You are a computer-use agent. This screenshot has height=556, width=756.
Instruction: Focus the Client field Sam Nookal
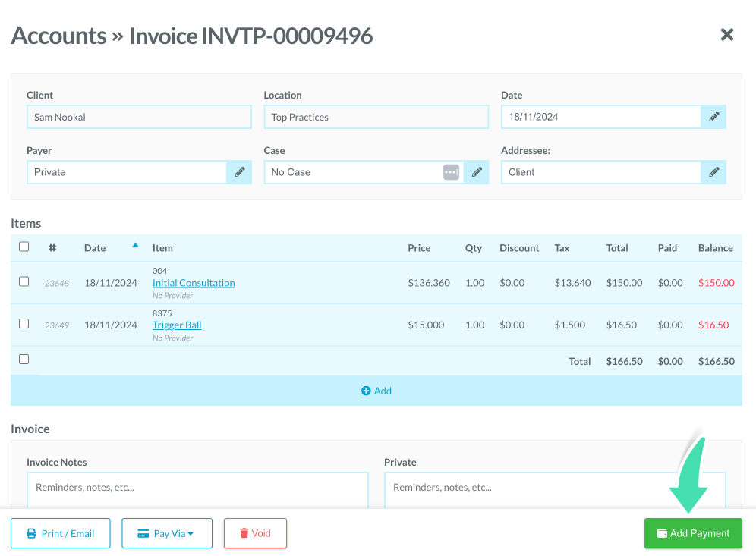139,117
